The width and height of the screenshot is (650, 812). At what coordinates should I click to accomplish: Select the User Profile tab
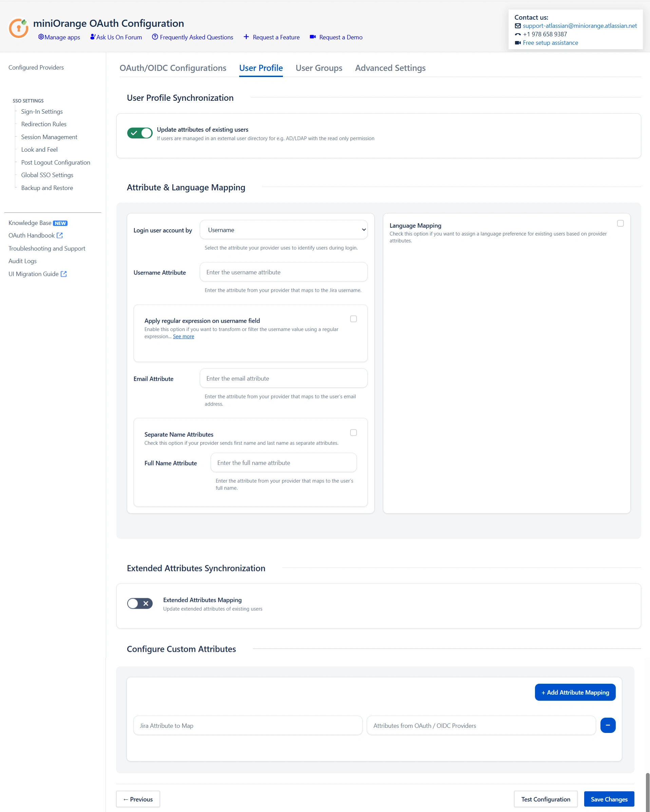click(261, 68)
